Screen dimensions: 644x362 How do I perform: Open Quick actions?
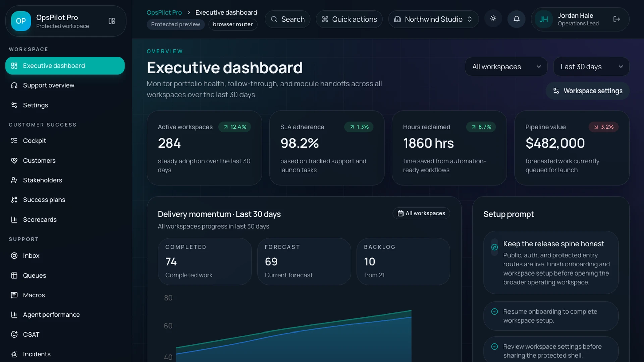(x=349, y=19)
